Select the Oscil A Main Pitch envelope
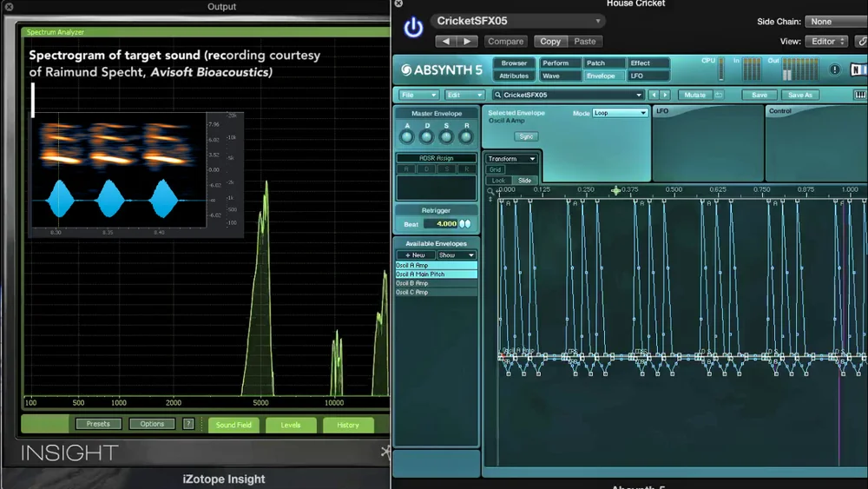 (437, 274)
